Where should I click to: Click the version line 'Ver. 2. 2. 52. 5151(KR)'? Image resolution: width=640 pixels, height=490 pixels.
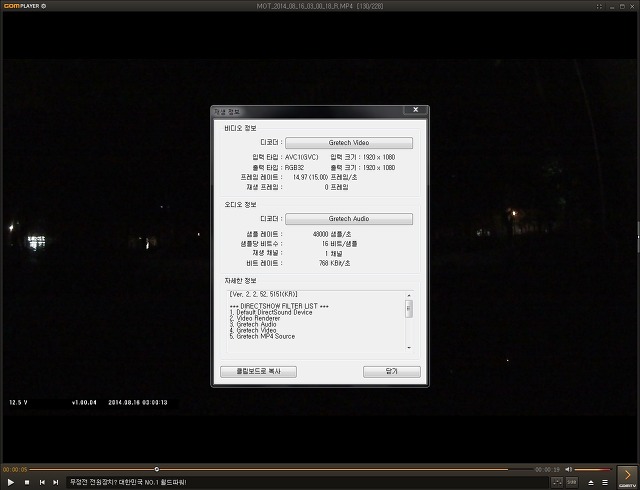point(263,294)
